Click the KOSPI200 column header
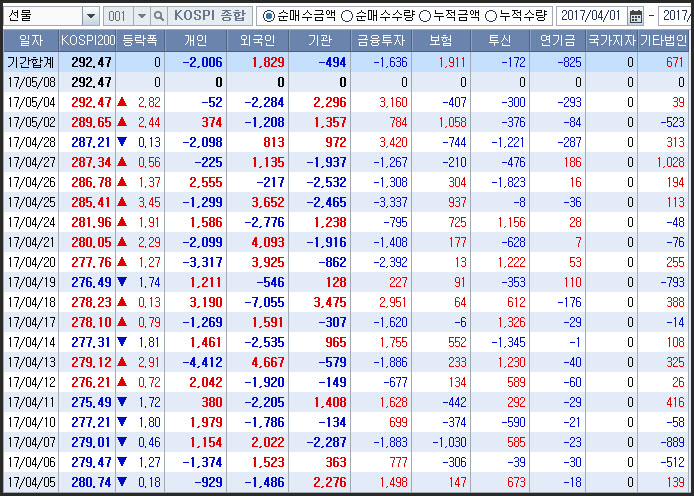This screenshot has width=694, height=496. click(x=88, y=41)
